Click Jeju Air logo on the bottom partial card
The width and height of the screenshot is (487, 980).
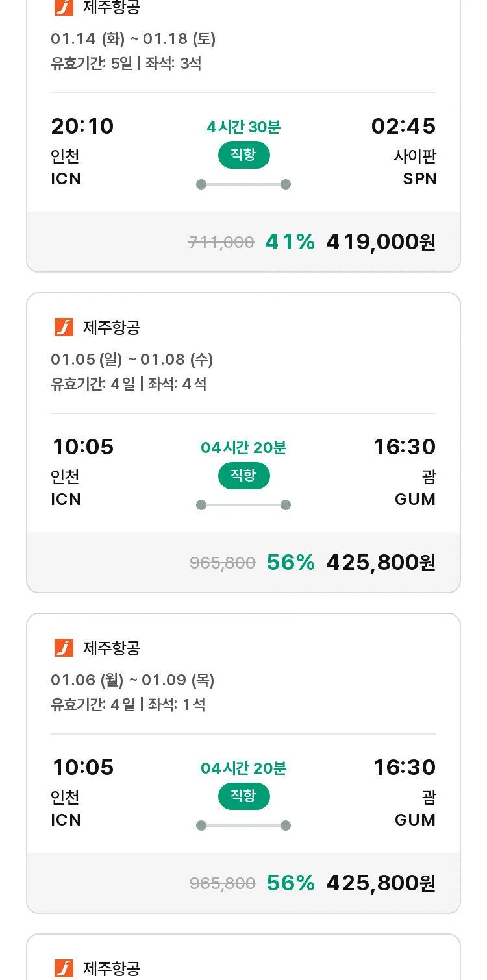coord(64,968)
